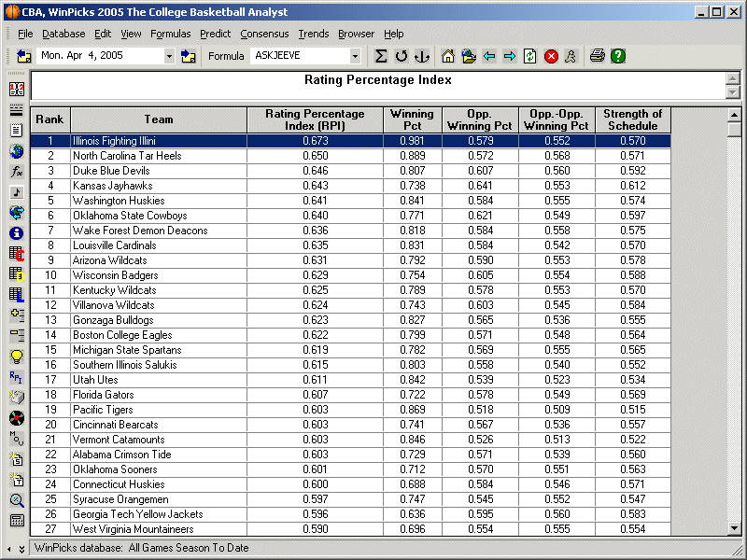Click next date folder icon

click(x=189, y=56)
